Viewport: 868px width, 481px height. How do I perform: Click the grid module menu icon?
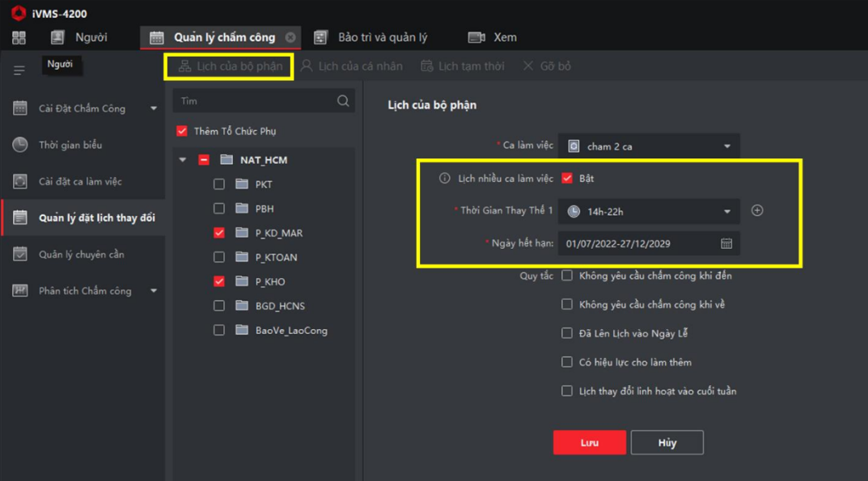[19, 38]
